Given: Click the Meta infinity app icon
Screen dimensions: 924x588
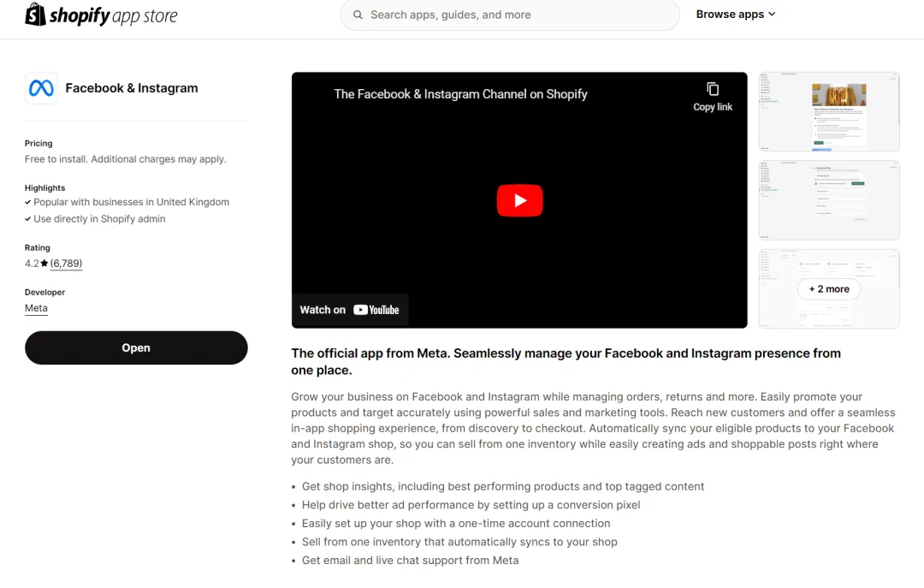Looking at the screenshot, I should coord(41,88).
